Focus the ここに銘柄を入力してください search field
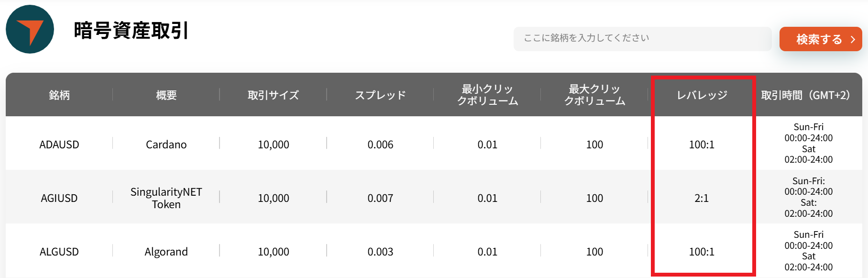The height and width of the screenshot is (278, 868). pos(642,38)
